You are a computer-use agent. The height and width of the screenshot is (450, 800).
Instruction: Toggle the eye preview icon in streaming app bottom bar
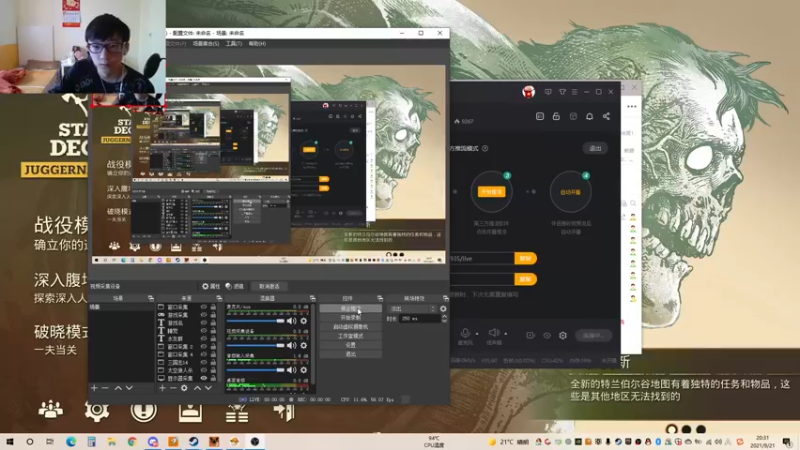tap(547, 335)
